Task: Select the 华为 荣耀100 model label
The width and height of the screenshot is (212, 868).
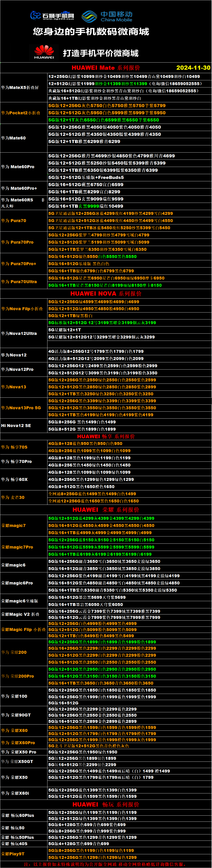Action: coord(14,696)
